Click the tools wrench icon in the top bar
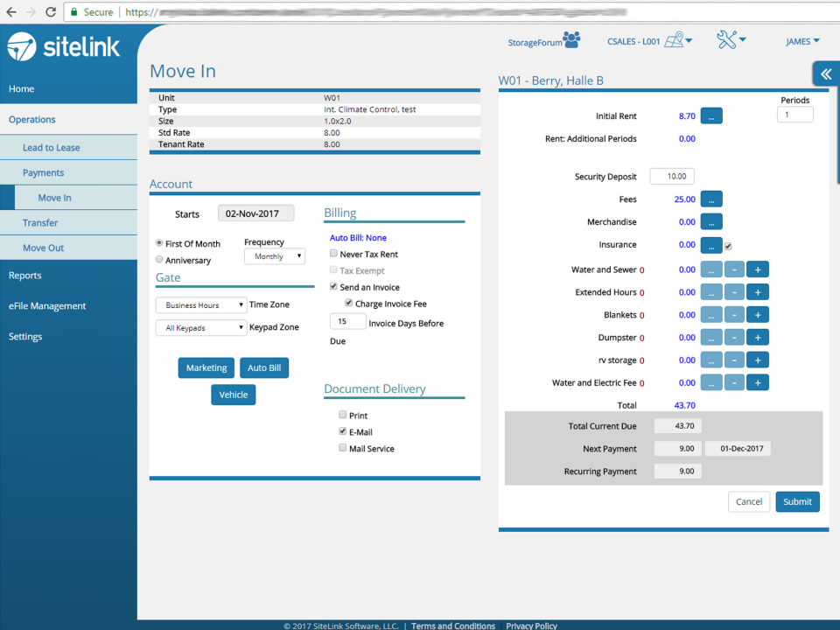Image resolution: width=840 pixels, height=630 pixels. 724,39
